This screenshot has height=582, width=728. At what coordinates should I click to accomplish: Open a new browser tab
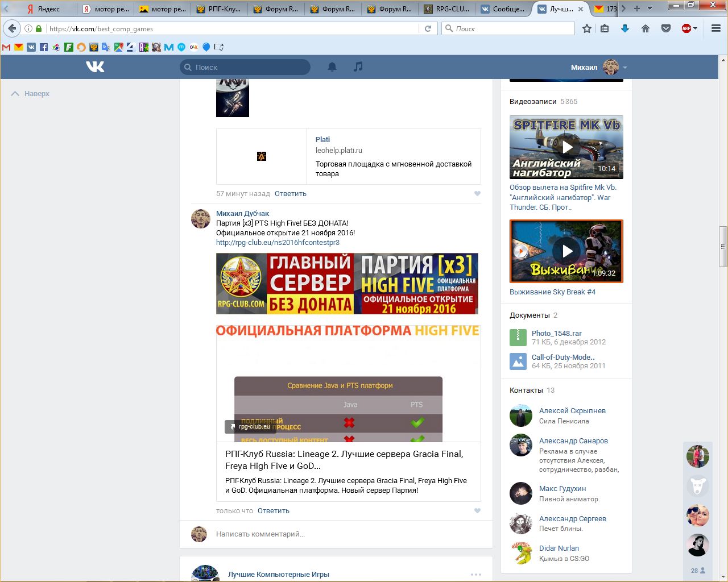click(x=637, y=9)
